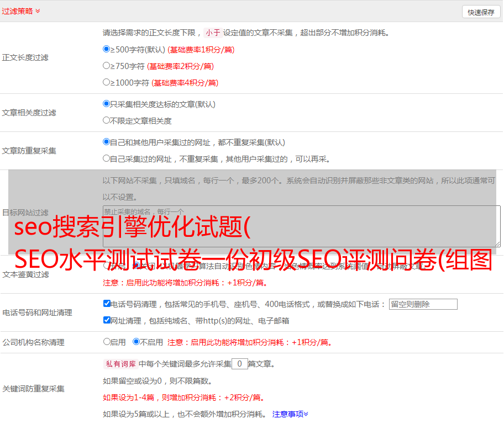Viewport: 504px width, 424px height.
Task: Click the 关键词防重复采集 row label
Action: pos(33,389)
